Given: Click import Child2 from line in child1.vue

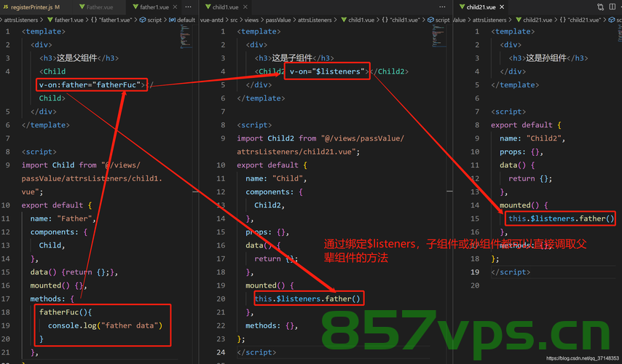Looking at the screenshot, I should click(x=320, y=138).
